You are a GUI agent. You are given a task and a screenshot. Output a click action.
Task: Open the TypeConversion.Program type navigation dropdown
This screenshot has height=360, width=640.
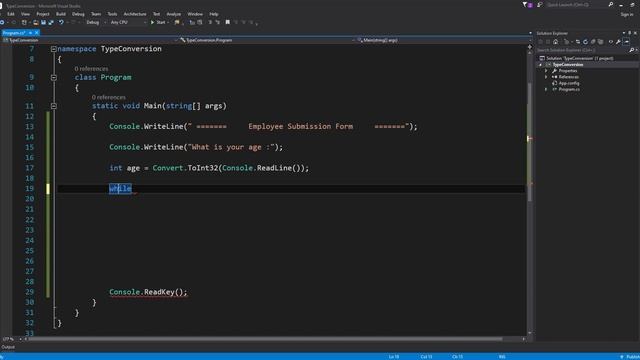pyautogui.click(x=266, y=40)
